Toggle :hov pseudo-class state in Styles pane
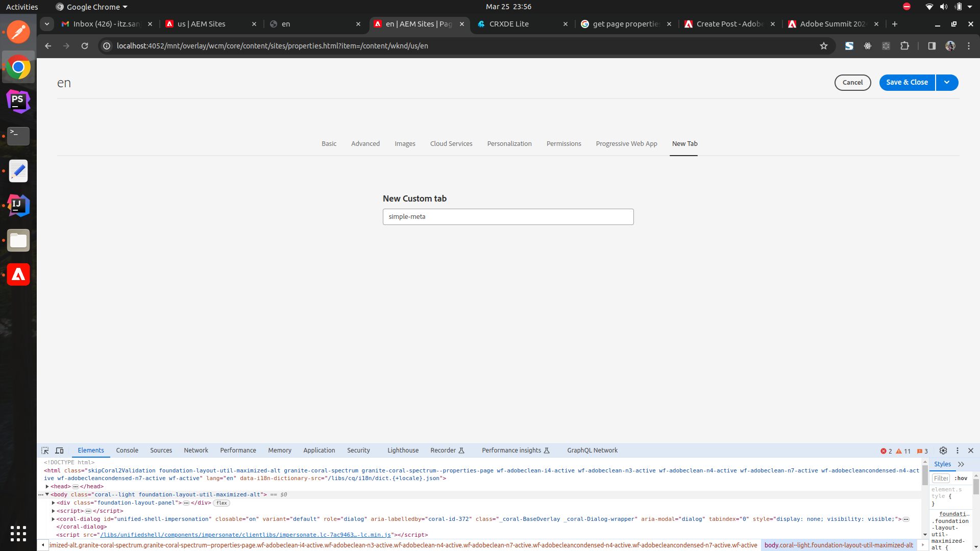The width and height of the screenshot is (980, 551). click(x=961, y=478)
